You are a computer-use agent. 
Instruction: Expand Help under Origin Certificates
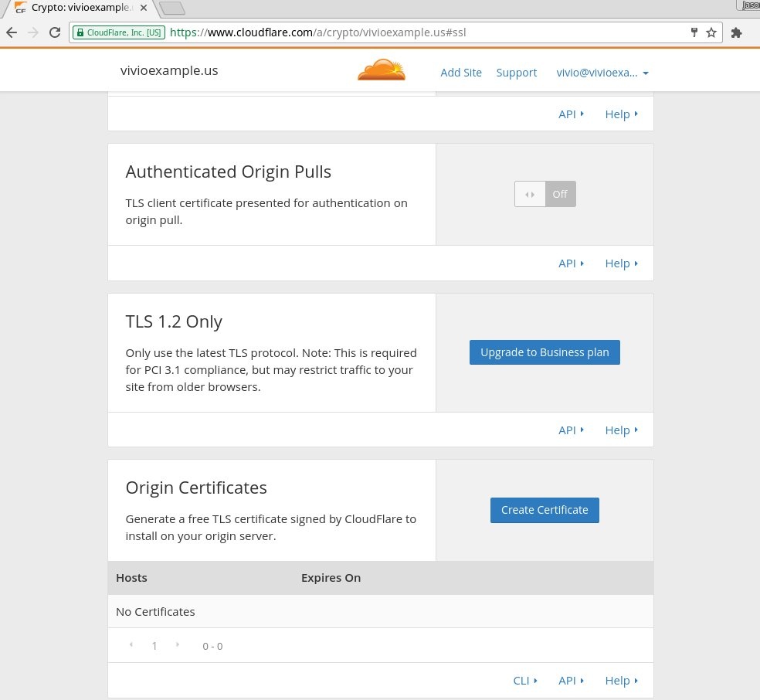622,681
